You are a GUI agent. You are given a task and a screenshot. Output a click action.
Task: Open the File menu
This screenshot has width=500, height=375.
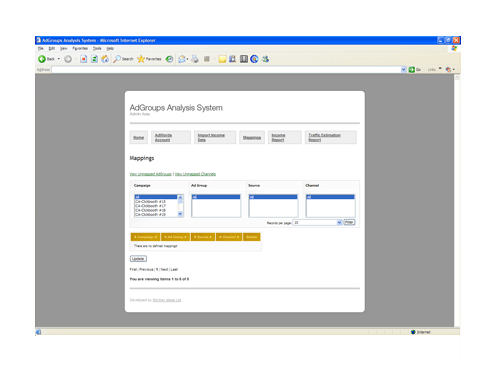click(x=41, y=49)
